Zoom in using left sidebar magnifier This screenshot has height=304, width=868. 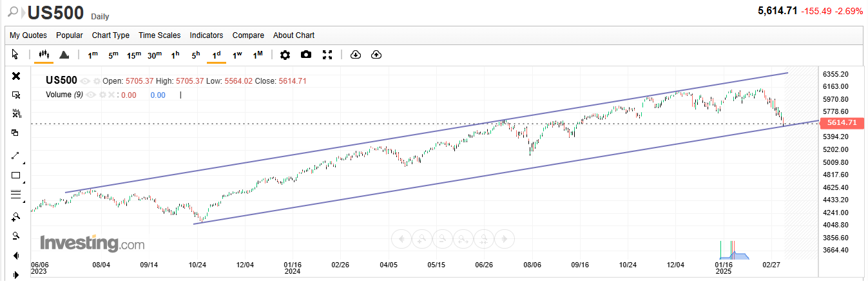click(x=16, y=216)
